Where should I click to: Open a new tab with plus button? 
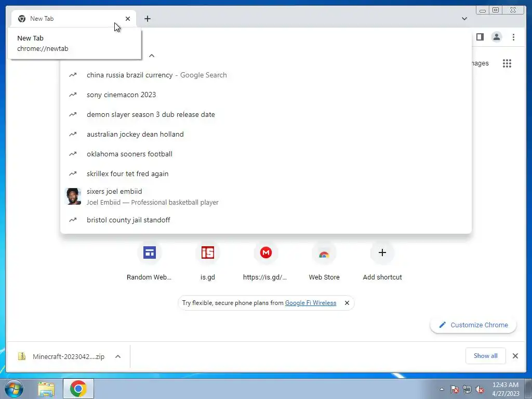point(147,19)
